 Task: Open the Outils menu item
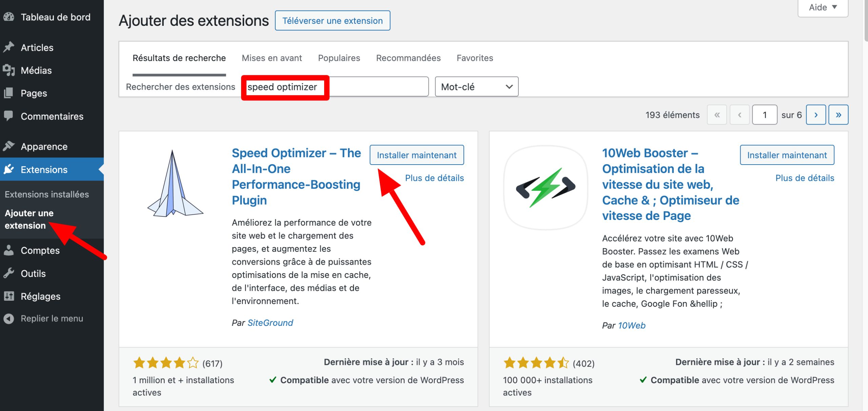point(52,273)
